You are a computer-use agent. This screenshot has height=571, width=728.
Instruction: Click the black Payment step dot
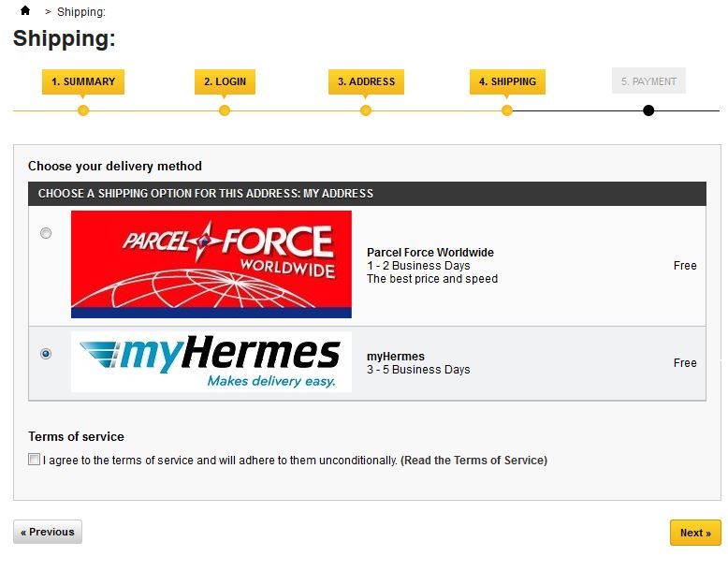point(648,110)
